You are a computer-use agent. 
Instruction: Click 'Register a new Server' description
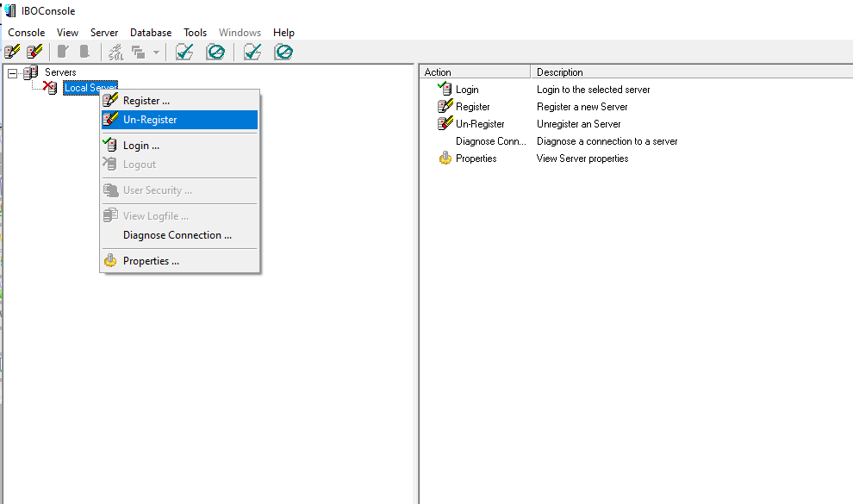pos(582,107)
